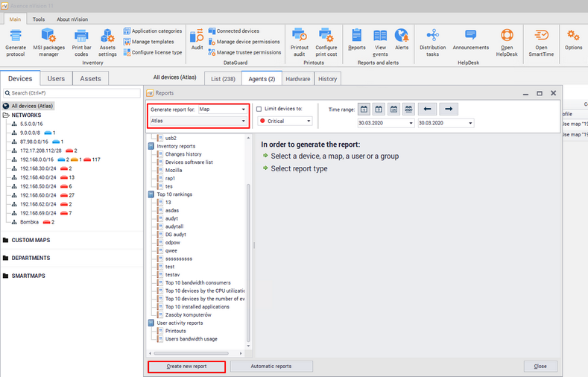Image resolution: width=588 pixels, height=377 pixels.
Task: Switch to the Hardware tab
Action: pos(298,78)
